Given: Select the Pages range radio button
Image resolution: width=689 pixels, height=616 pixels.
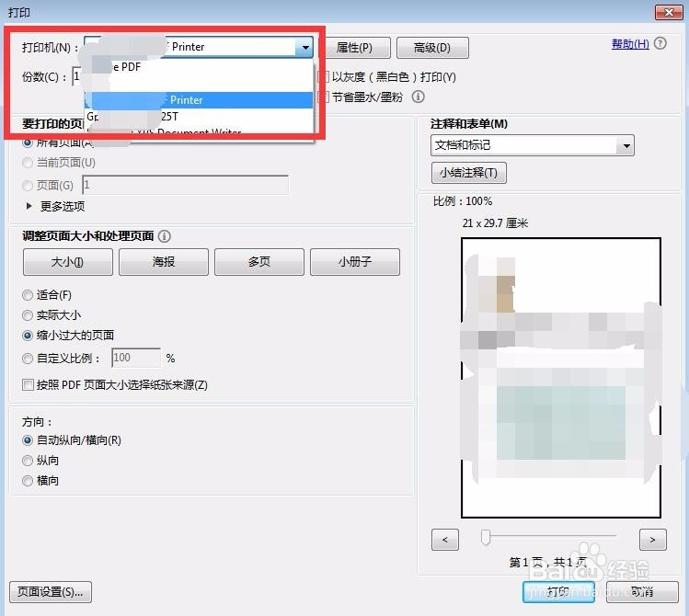Looking at the screenshot, I should pyautogui.click(x=28, y=186).
